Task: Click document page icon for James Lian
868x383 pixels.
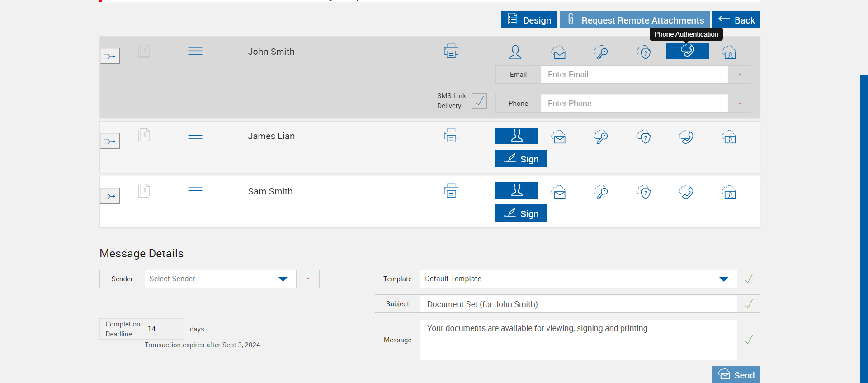Action: [x=144, y=136]
